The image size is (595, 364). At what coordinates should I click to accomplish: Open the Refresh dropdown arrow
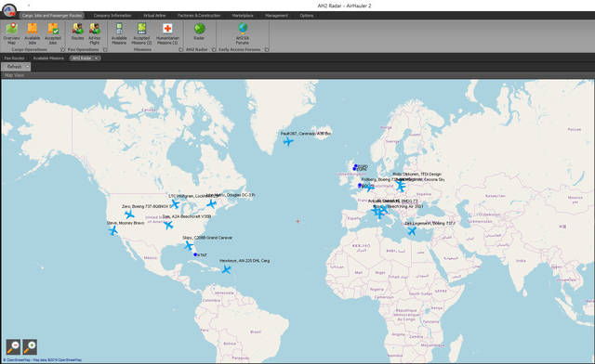27,67
